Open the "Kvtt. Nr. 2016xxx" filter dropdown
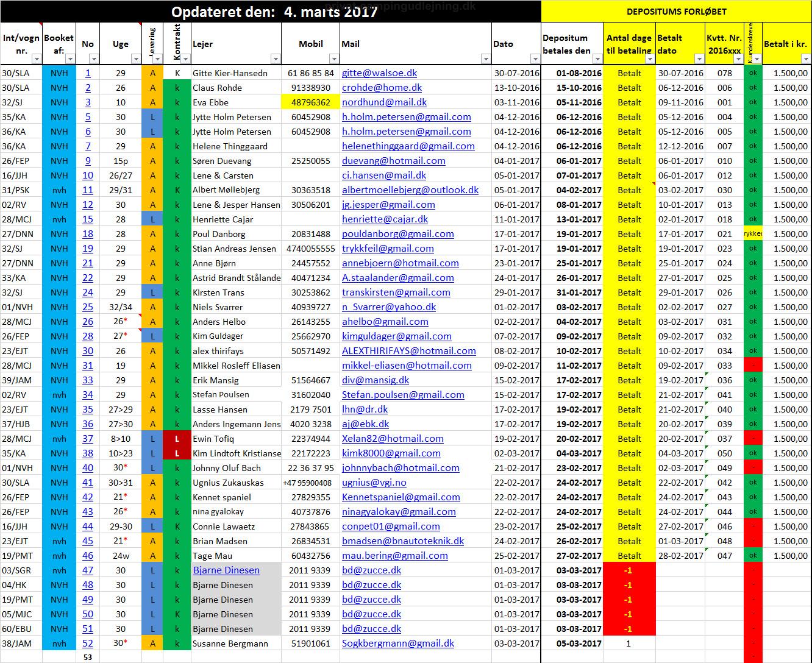The image size is (812, 663). [738, 59]
